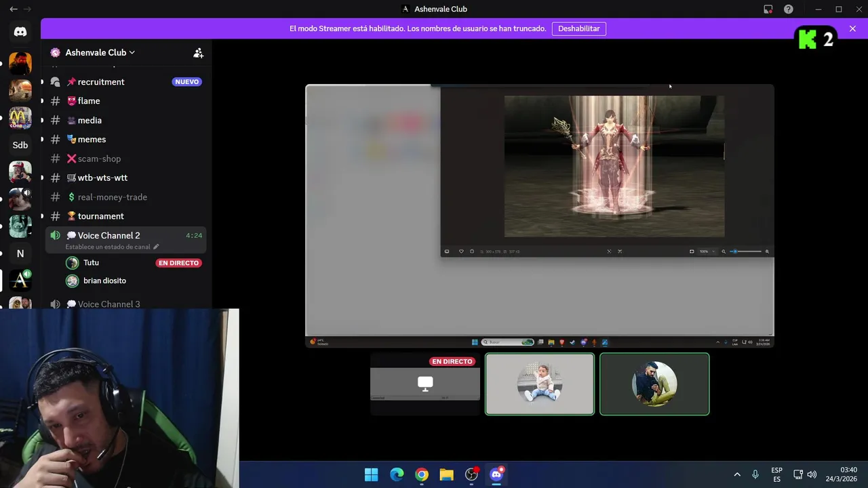
Task: Open 100% zoom dropdown in streamed Photos window
Action: click(707, 251)
